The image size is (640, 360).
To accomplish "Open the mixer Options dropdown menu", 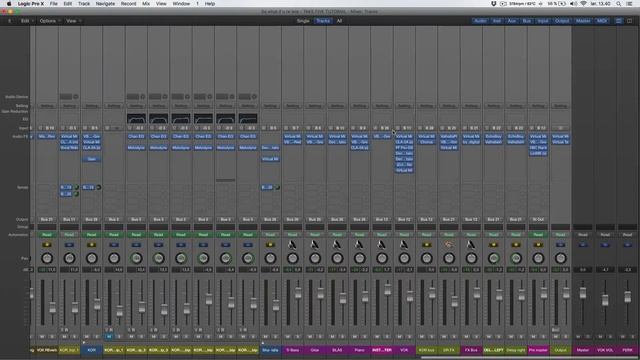I will [50, 21].
